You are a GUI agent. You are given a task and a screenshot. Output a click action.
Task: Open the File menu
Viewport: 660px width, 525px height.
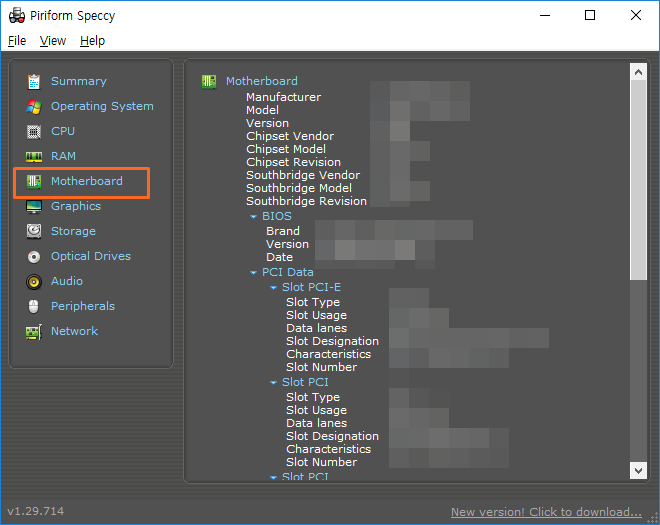pos(17,41)
